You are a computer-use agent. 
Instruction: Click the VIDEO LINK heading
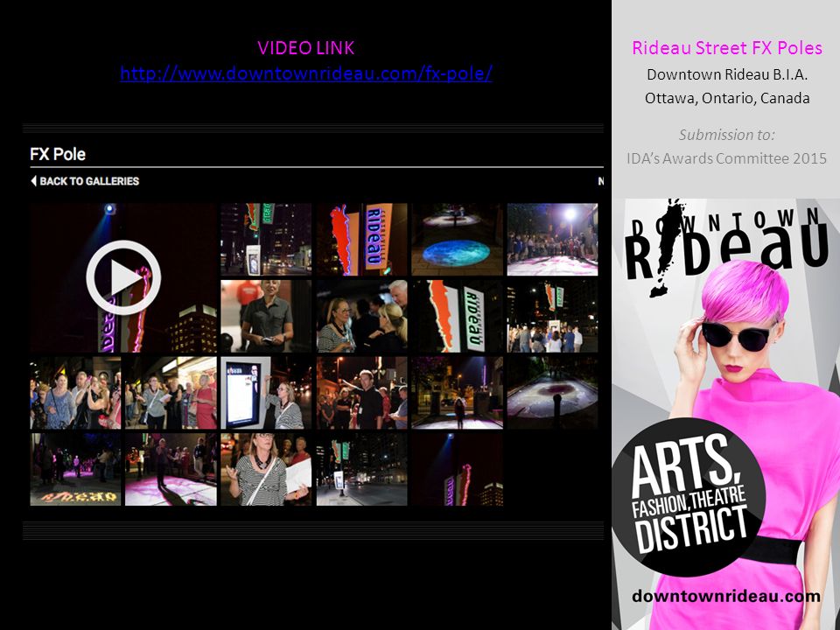(306, 48)
